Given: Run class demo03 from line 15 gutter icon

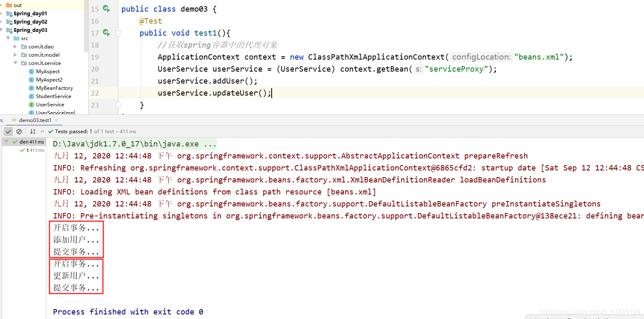Looking at the screenshot, I should point(106,9).
